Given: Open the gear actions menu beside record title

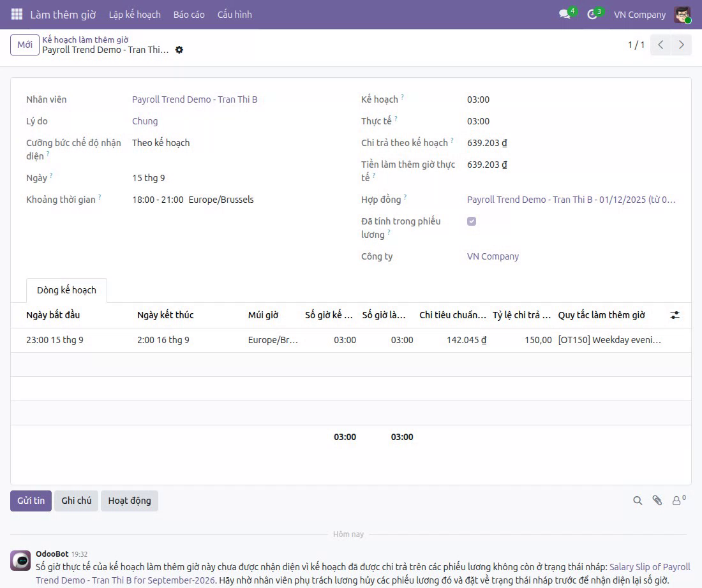Looking at the screenshot, I should (x=179, y=50).
